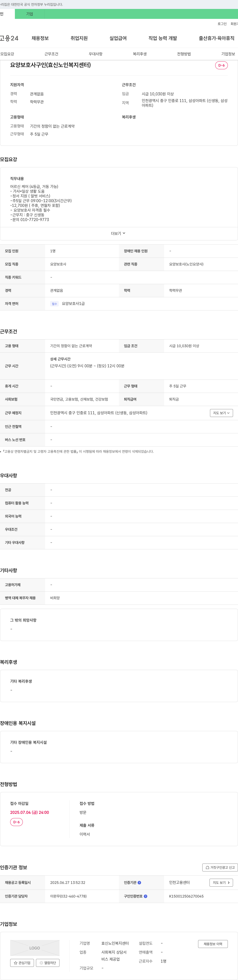The image size is (238, 980).
Task: Click the D-6 badge under 접수 마감일
Action: 16,822
